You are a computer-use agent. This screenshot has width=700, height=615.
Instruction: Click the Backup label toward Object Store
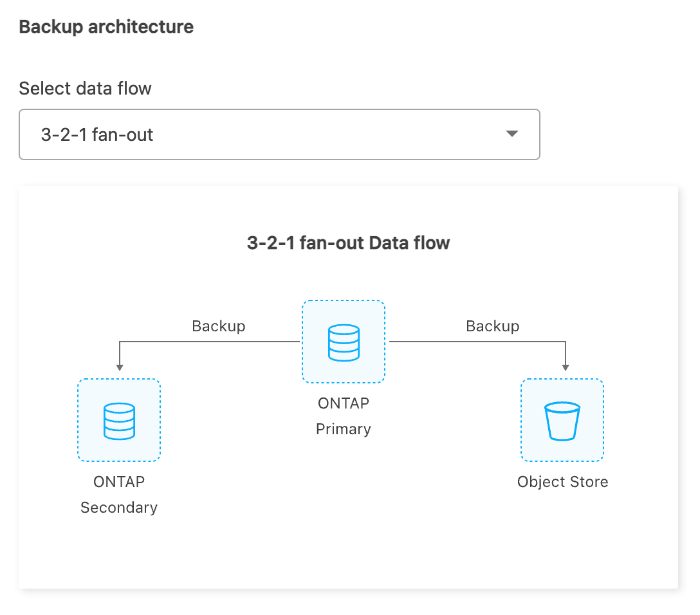[492, 326]
